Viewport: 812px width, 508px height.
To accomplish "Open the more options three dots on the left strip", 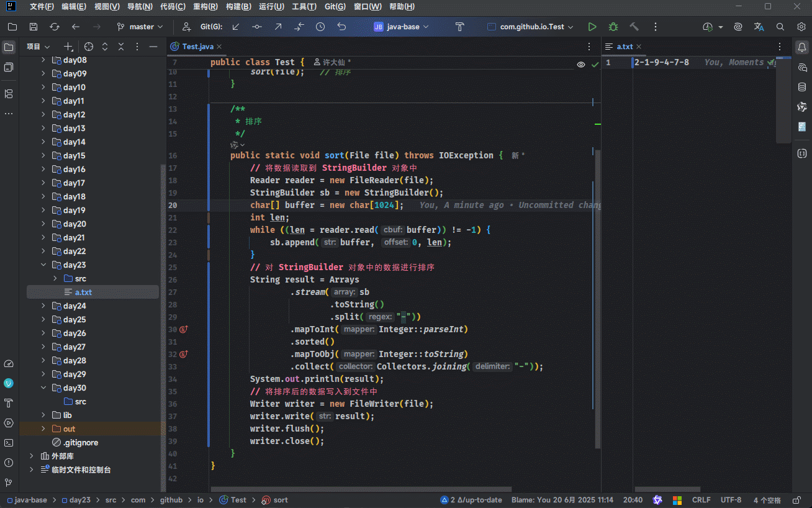I will click(9, 114).
